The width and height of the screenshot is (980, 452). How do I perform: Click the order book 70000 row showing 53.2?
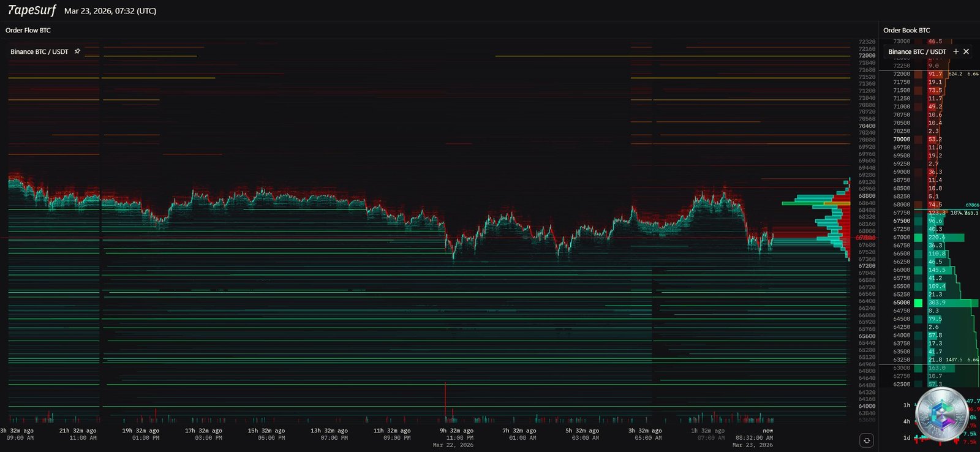(x=929, y=139)
